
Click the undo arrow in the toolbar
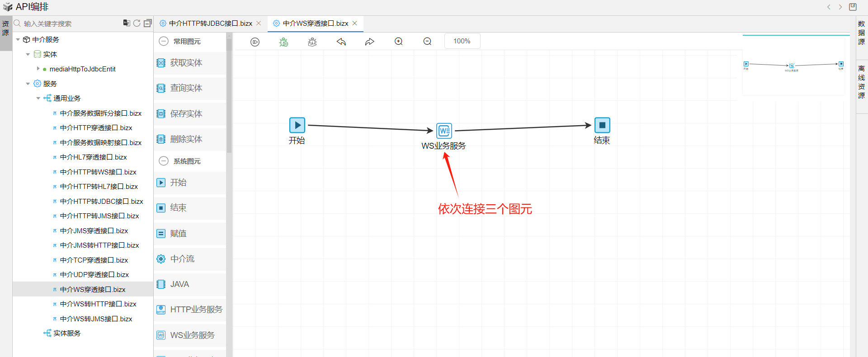point(341,42)
